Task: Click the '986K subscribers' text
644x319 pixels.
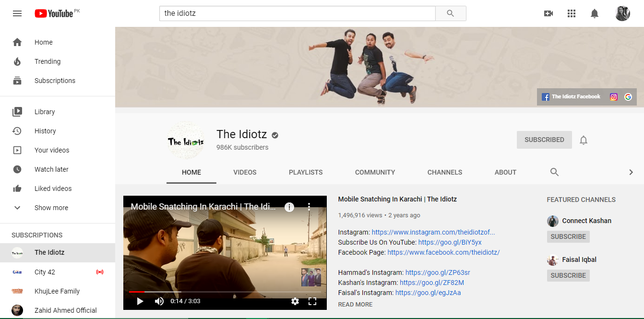Action: pyautogui.click(x=242, y=147)
